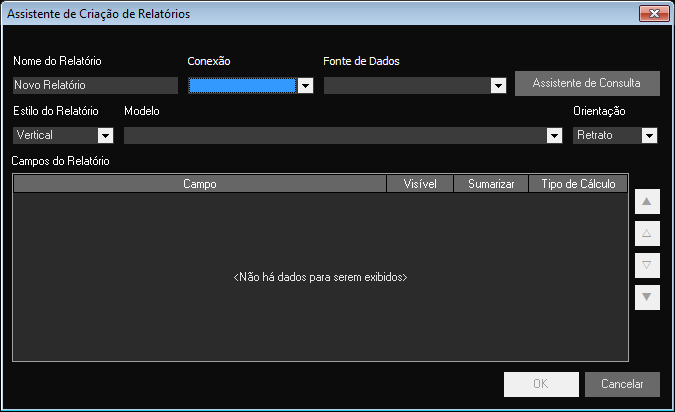Viewport: 675px width, 412px height.
Task: Click the Sumarizar column header
Action: [491, 184]
